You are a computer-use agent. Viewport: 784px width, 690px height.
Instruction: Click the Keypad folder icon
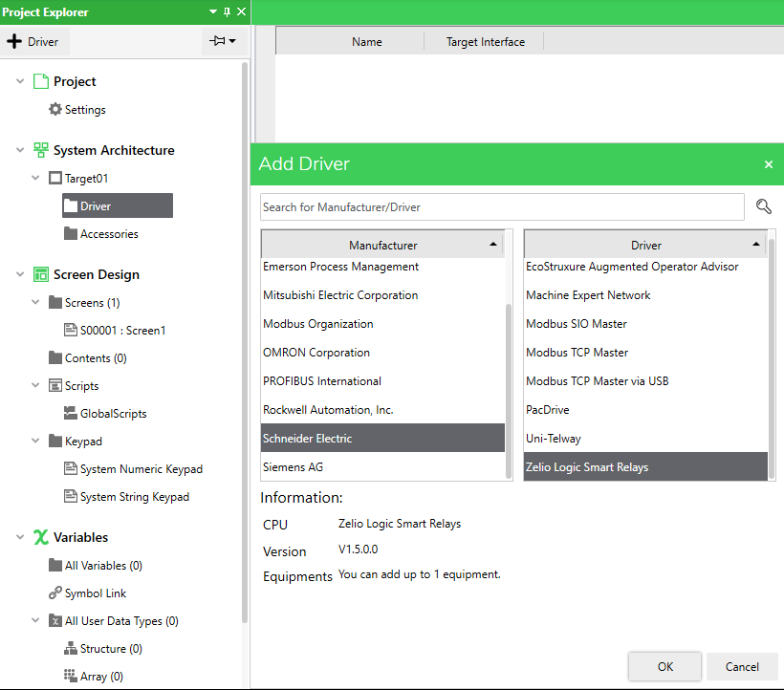click(x=55, y=441)
